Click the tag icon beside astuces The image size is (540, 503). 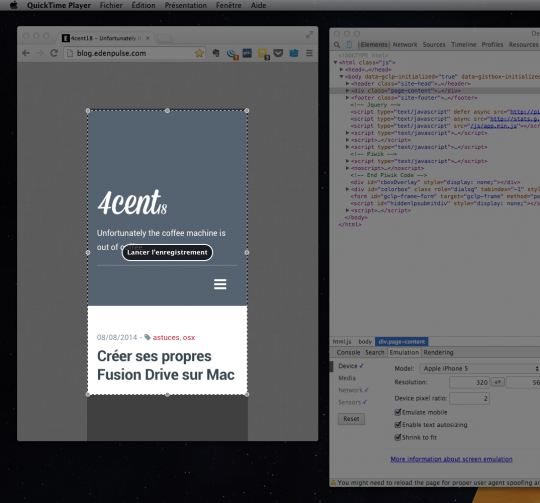point(147,337)
